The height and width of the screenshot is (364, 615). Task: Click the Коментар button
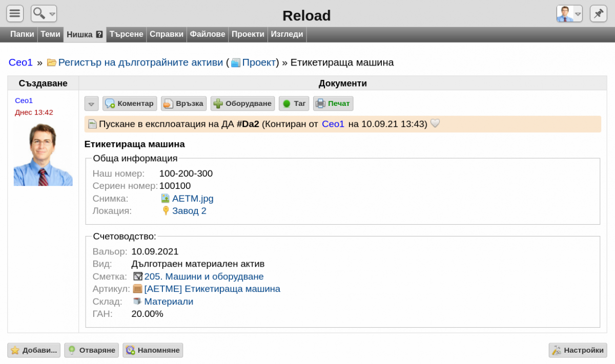(x=130, y=103)
